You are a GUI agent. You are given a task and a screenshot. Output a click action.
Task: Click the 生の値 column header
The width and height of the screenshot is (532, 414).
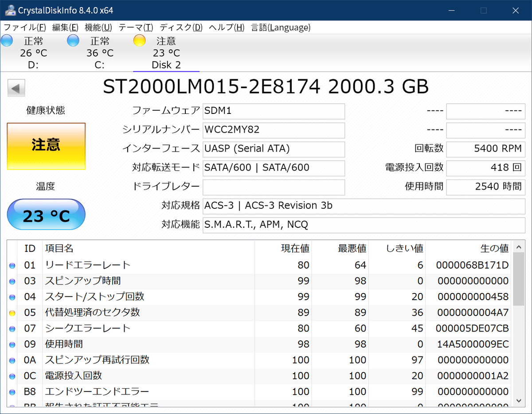[469, 248]
